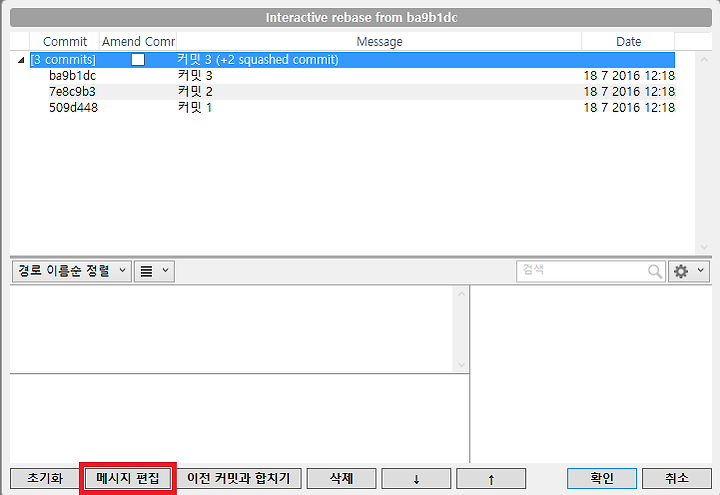This screenshot has height=495, width=720.
Task: Click the 초기화 button
Action: point(45,478)
